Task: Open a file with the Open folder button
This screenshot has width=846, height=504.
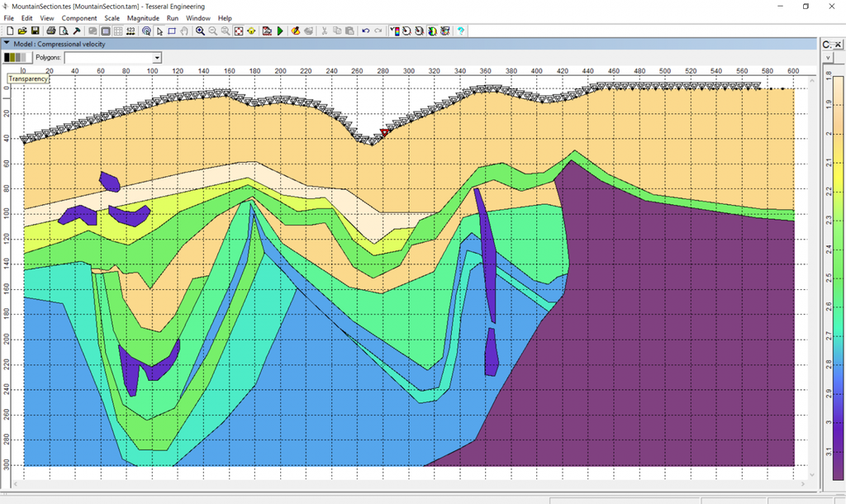Action: tap(23, 31)
